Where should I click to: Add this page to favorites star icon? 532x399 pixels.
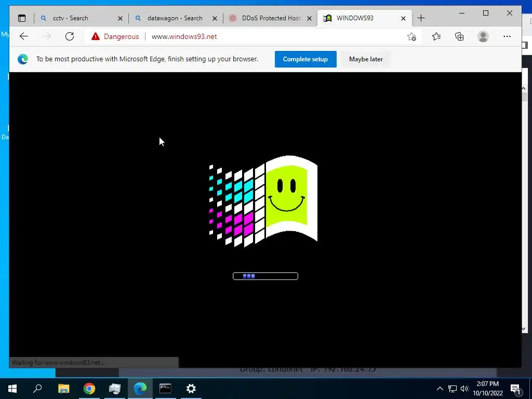tap(411, 37)
